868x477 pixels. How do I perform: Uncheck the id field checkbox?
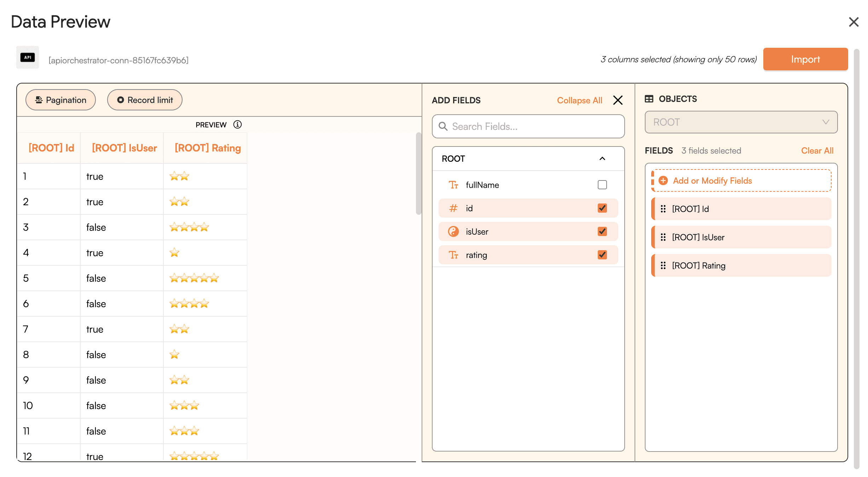pos(602,208)
